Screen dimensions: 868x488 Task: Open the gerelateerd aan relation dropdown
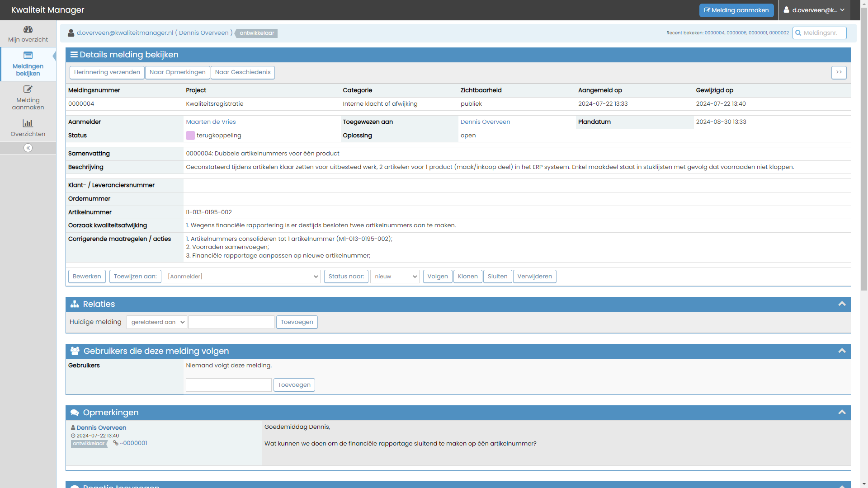click(x=157, y=322)
